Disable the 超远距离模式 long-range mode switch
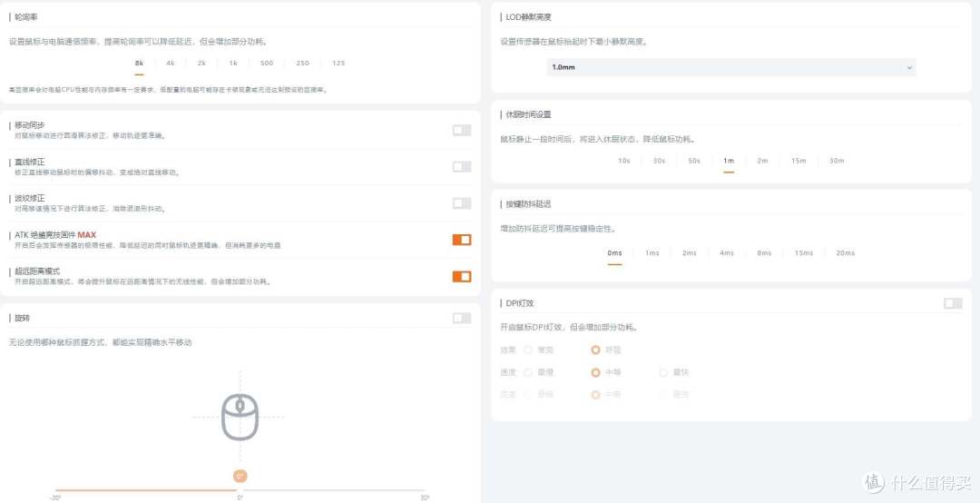This screenshot has width=980, height=503. coord(462,277)
